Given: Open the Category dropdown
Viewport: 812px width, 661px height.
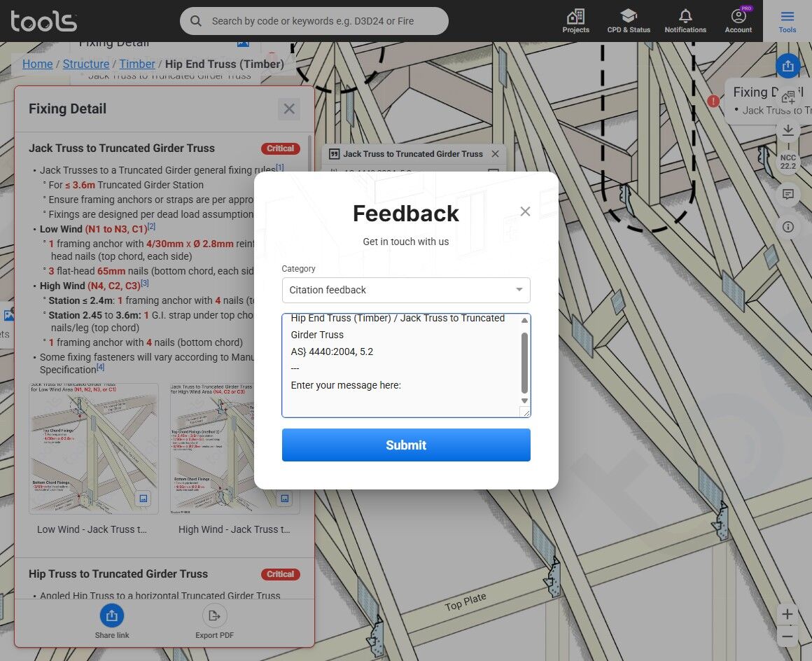Looking at the screenshot, I should coord(406,290).
